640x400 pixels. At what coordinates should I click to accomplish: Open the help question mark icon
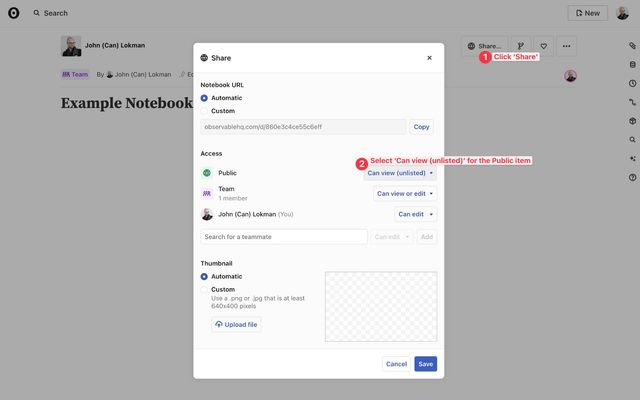point(632,177)
